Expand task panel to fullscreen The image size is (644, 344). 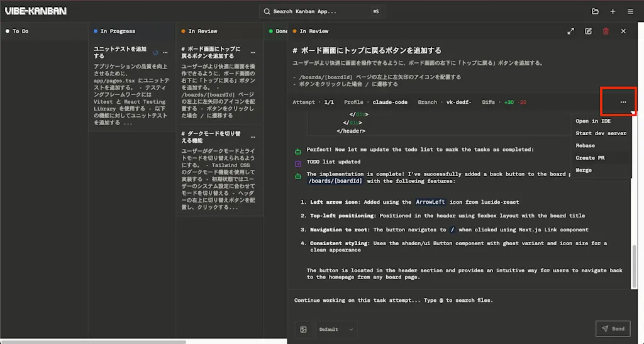point(571,31)
